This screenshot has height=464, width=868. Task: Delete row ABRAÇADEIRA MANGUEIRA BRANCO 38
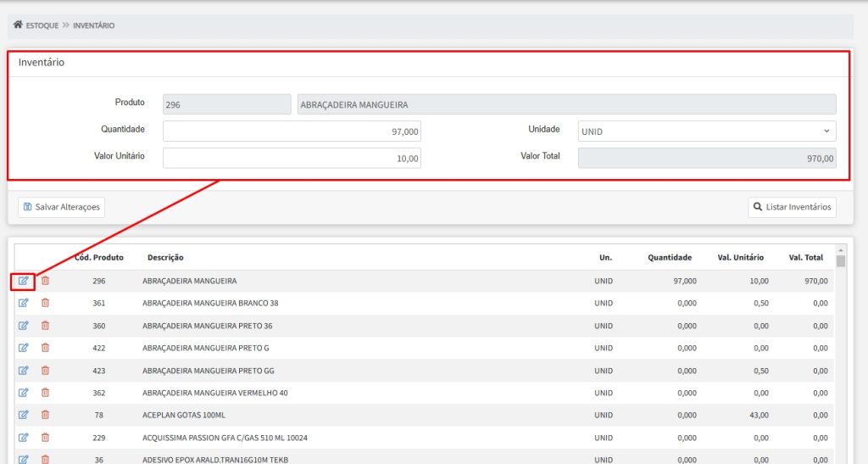tap(46, 303)
